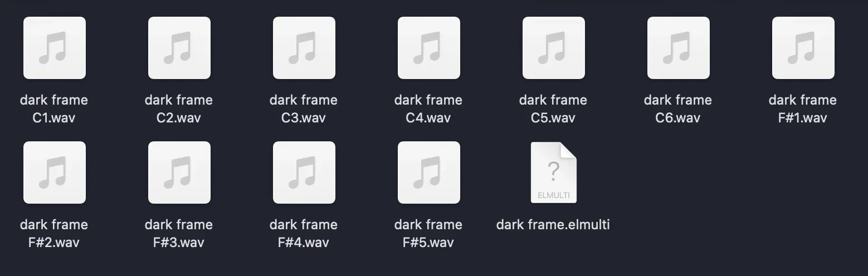The width and height of the screenshot is (868, 276).
Task: Choose the dark frame F#4.wav audio icon
Action: [x=304, y=172]
